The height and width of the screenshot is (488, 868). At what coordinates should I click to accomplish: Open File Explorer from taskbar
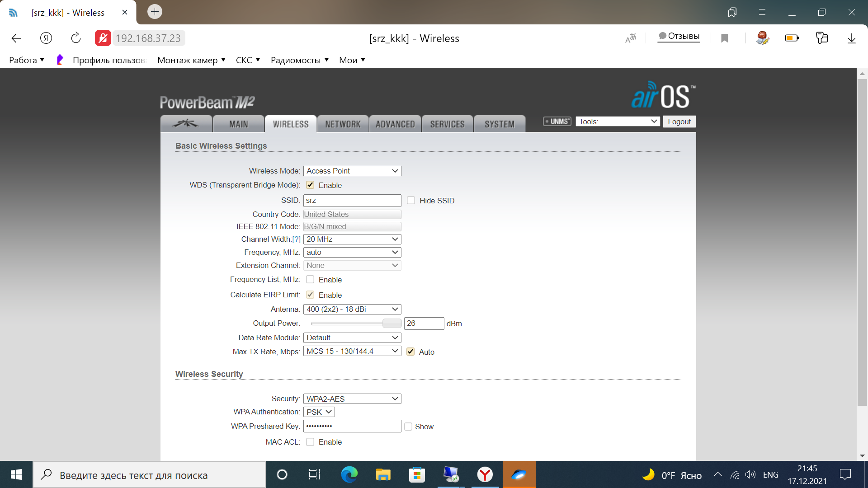point(383,474)
